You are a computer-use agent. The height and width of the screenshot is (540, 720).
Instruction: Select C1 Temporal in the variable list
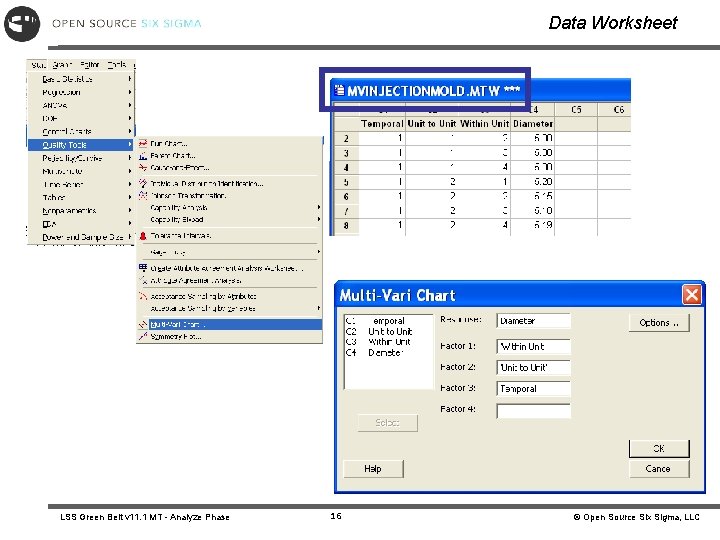click(x=388, y=321)
